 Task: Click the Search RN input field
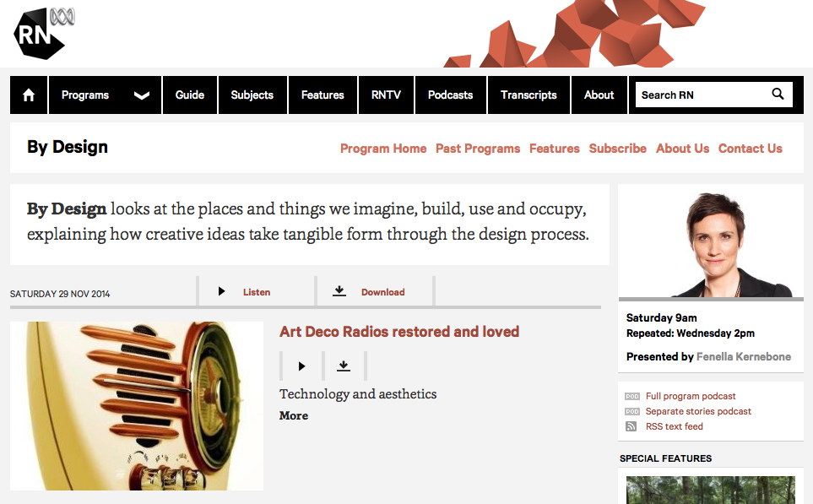pyautogui.click(x=701, y=95)
